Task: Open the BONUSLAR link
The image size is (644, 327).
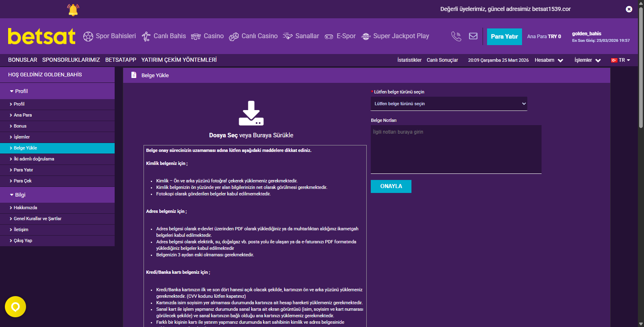Action: (23, 60)
